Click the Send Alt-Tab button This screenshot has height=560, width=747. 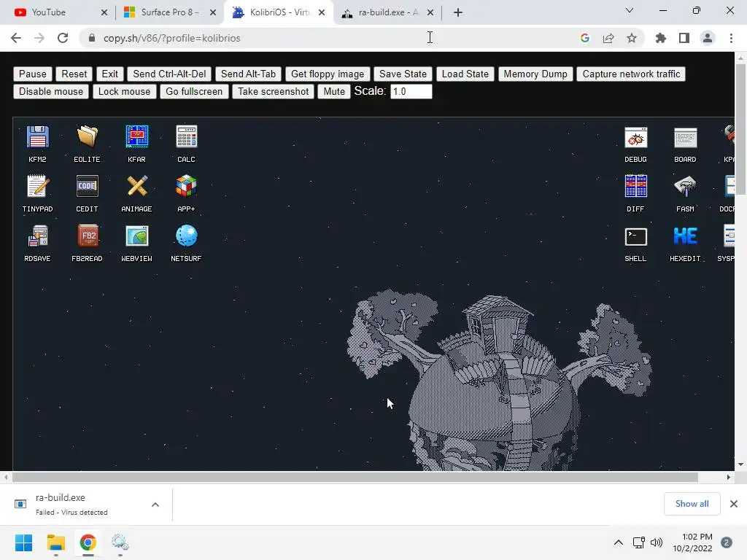click(248, 74)
